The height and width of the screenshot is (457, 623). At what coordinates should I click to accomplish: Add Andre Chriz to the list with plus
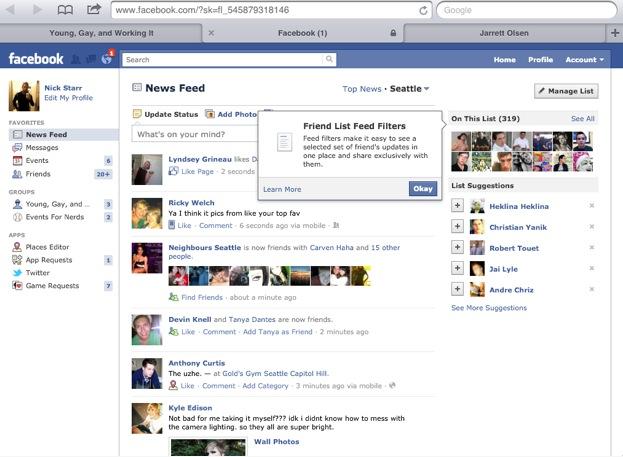click(457, 289)
